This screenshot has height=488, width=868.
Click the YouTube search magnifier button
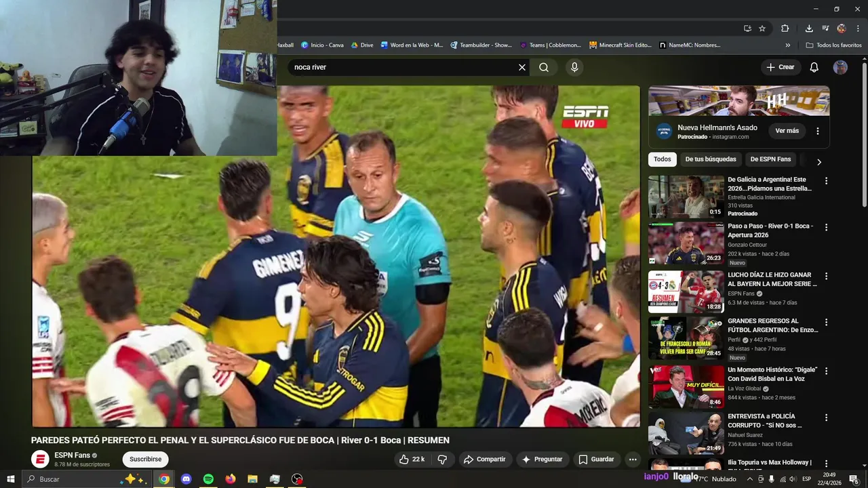click(544, 67)
